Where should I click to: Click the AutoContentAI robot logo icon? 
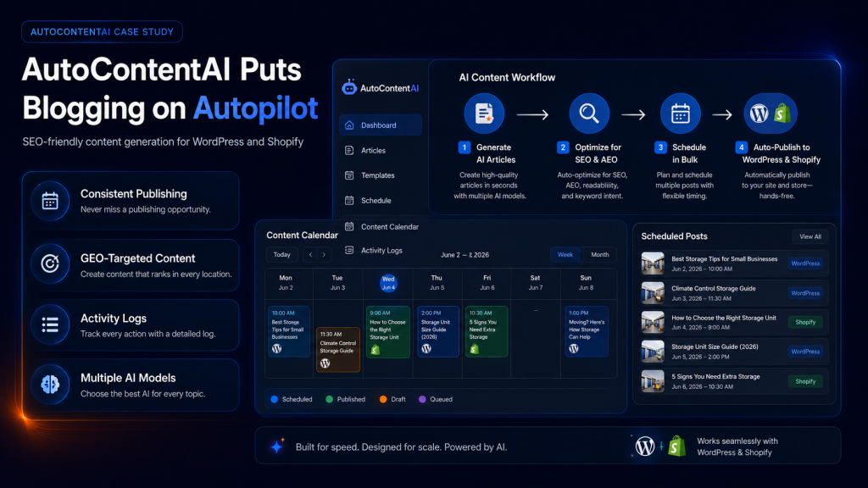348,87
